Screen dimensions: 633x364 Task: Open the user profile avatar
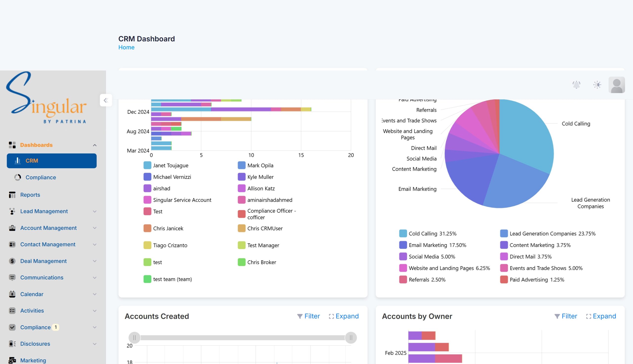click(616, 85)
